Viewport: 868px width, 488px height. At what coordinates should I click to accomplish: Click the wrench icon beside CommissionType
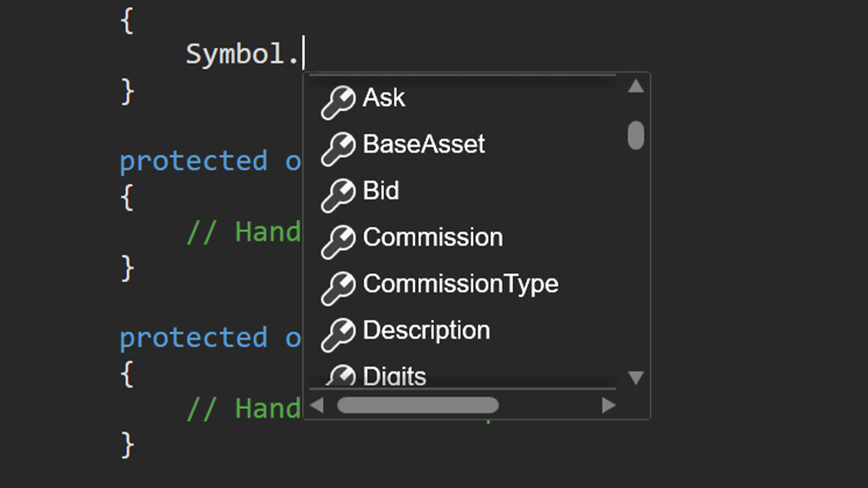click(x=338, y=289)
